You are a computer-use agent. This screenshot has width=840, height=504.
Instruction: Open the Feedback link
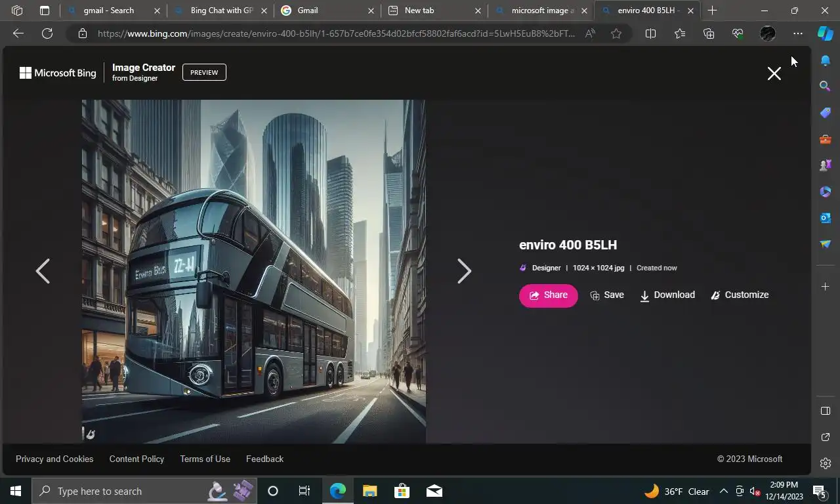[x=264, y=459]
